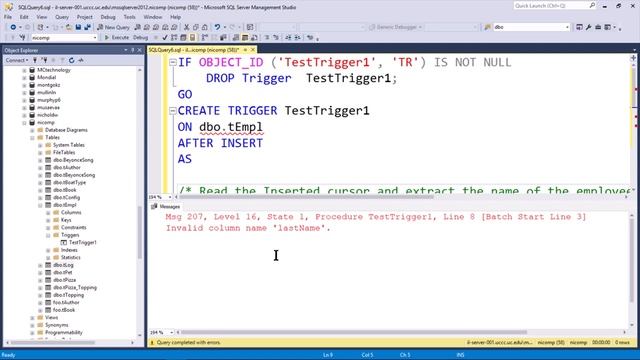Viewport: 640px width, 360px height.
Task: Click the Undo arrow icon
Action: (217, 27)
